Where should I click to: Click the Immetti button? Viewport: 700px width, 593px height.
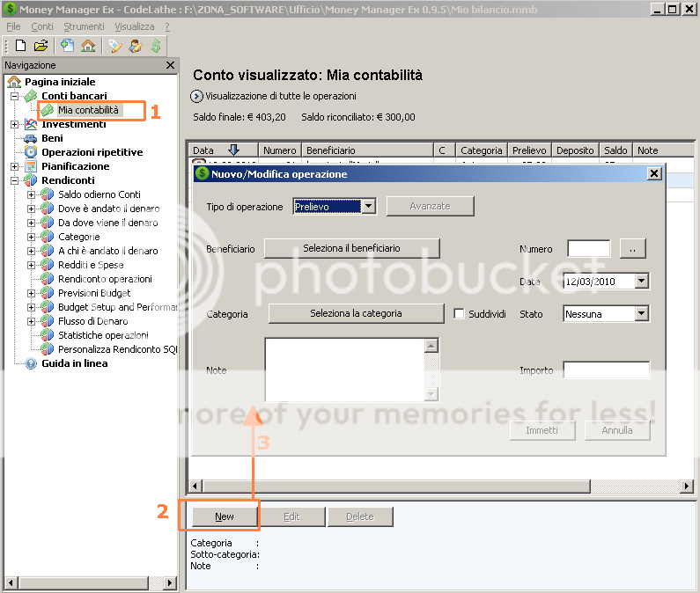tap(542, 430)
